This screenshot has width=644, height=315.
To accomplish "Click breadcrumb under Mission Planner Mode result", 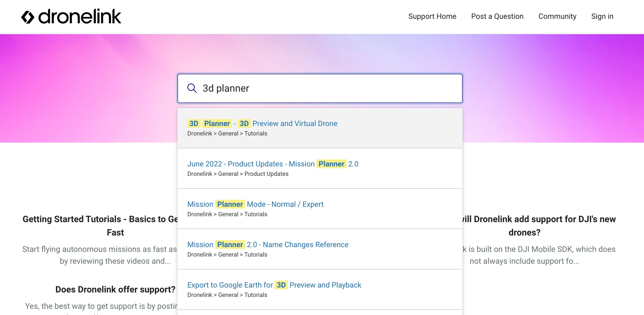I will (x=227, y=214).
